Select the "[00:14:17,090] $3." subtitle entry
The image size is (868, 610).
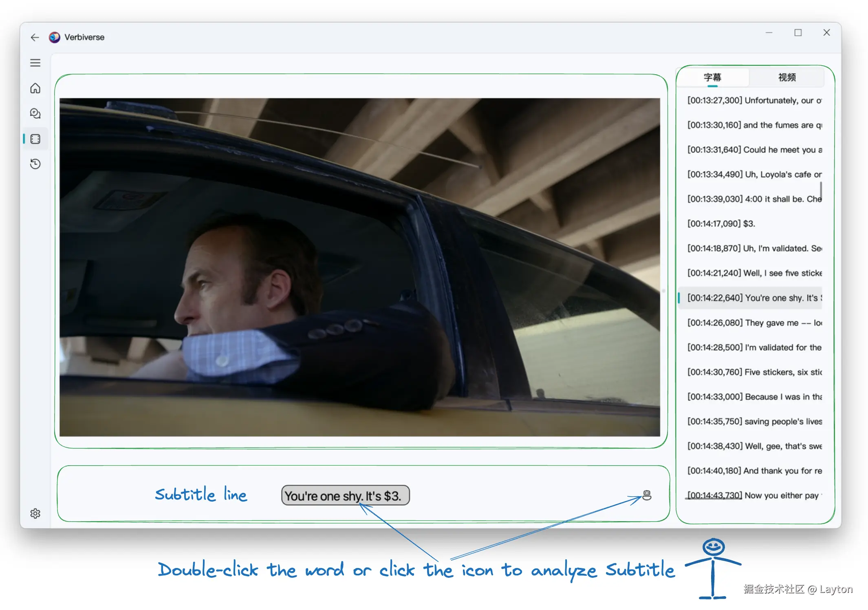pos(720,223)
